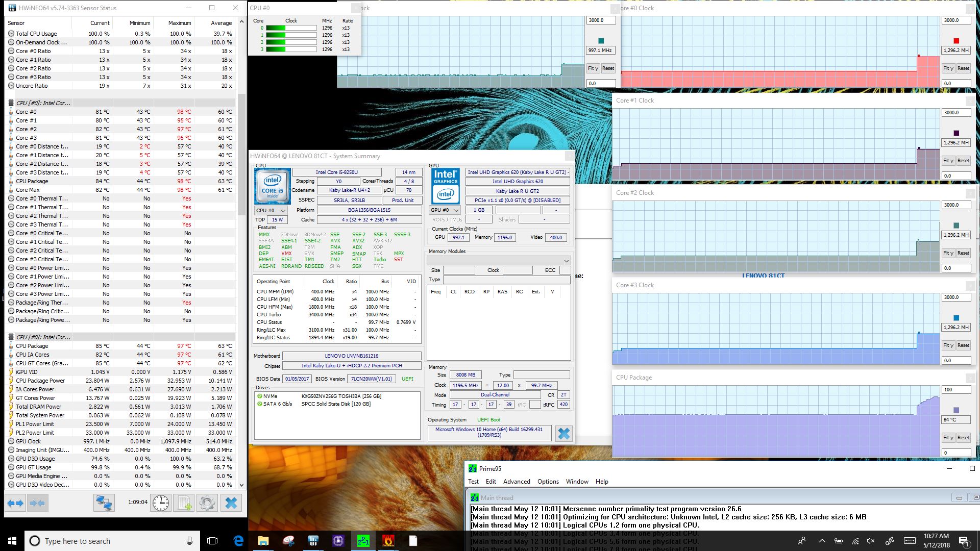
Task: Open Prime95 Window menu
Action: pyautogui.click(x=577, y=482)
